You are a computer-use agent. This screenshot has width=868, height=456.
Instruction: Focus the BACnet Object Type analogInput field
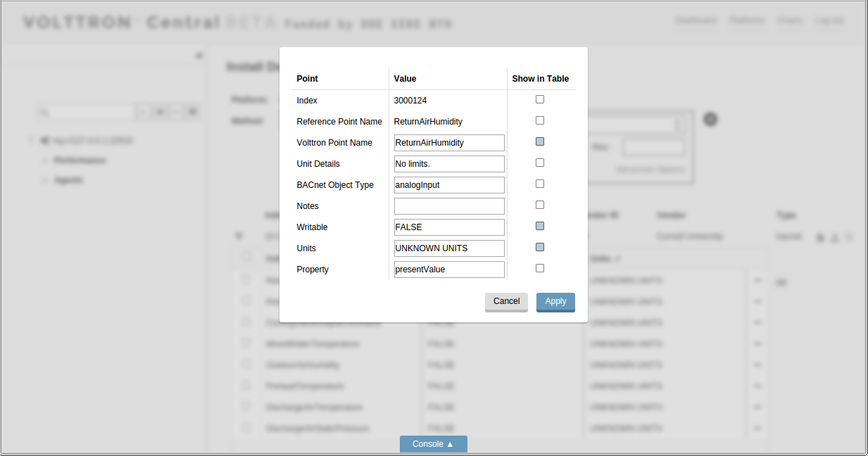[x=449, y=185]
